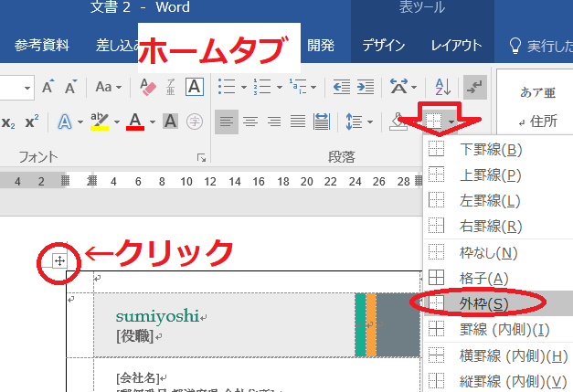This screenshot has height=392, width=573.
Task: Decrease the paragraph indent
Action: coord(342,87)
